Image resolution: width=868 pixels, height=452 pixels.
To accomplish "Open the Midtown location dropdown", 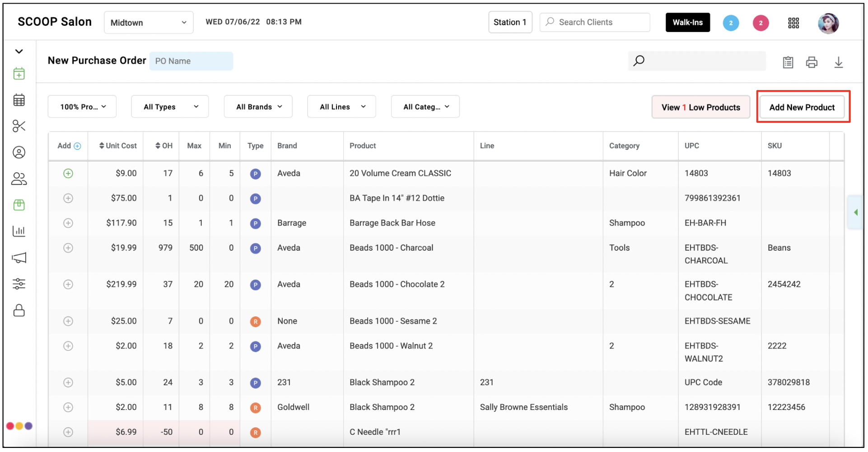I will pos(149,23).
